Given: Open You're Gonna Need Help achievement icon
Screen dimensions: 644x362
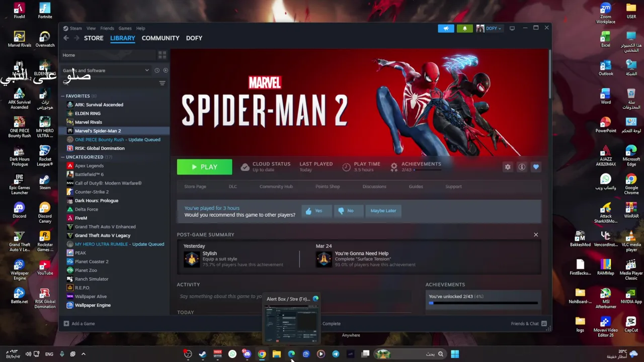Looking at the screenshot, I should point(324,259).
